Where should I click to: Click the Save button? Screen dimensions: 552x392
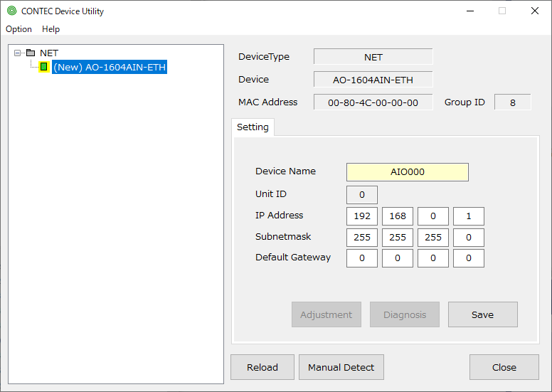482,314
